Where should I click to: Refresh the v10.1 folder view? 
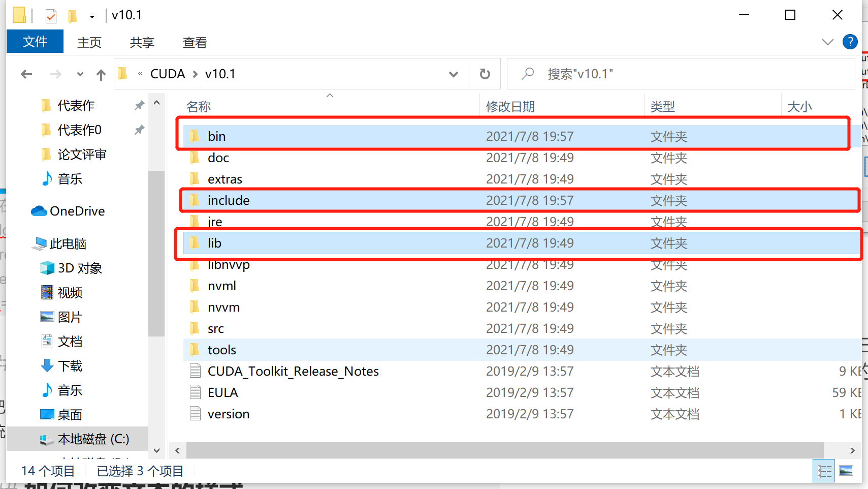coord(485,74)
